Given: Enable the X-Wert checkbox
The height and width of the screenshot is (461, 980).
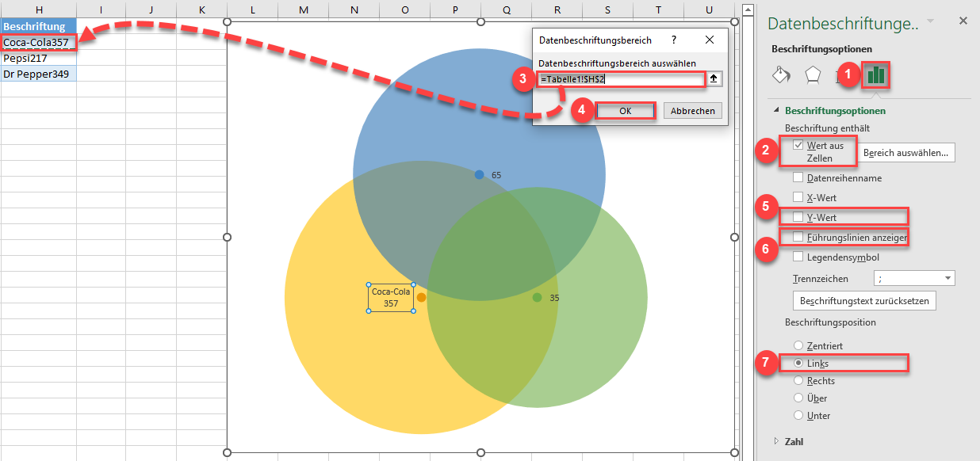Looking at the screenshot, I should (798, 197).
